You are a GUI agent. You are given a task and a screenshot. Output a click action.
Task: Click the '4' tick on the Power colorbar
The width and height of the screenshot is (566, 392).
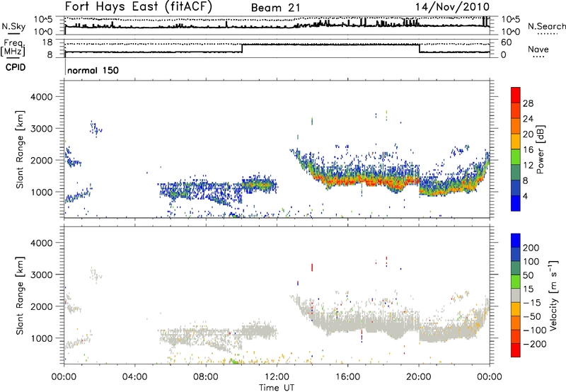point(526,197)
